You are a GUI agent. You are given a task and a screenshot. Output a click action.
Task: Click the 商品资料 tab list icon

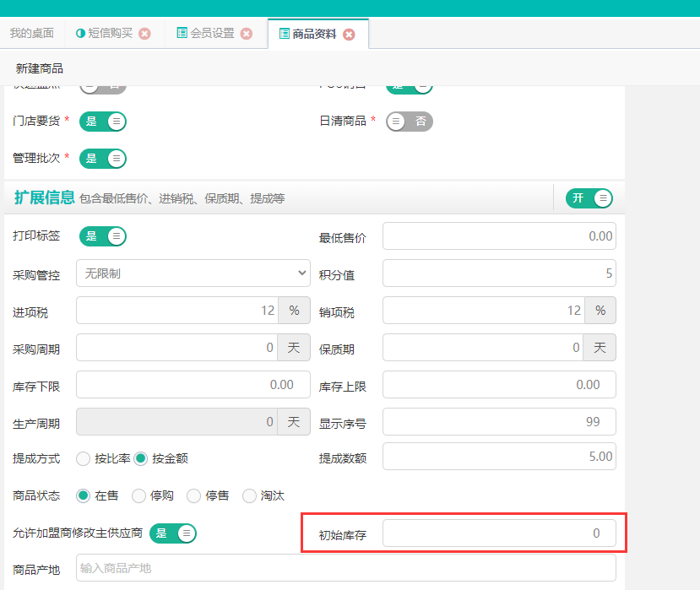284,34
